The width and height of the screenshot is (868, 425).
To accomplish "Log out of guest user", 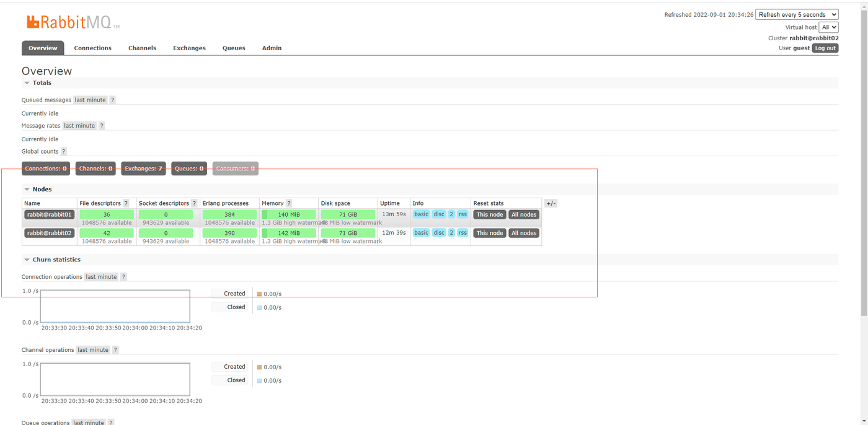I will [x=825, y=48].
